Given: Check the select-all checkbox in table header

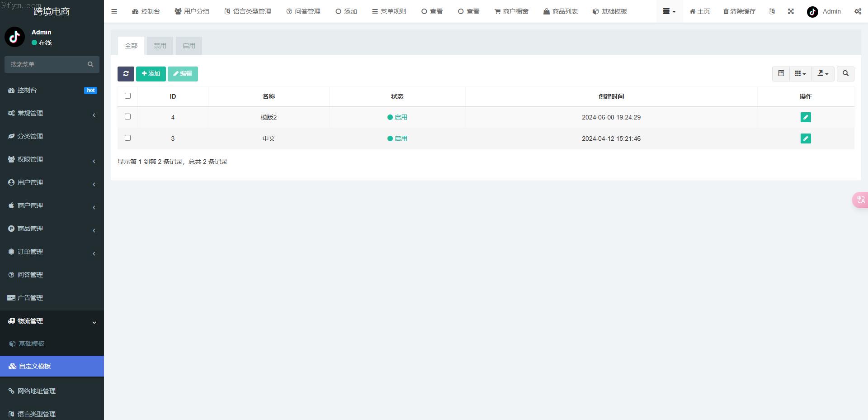Looking at the screenshot, I should coord(127,96).
